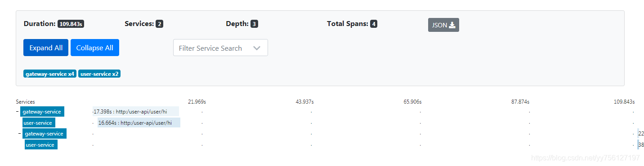Viewport: 644px width, 166px height.
Task: Select the first gateway-service tree label
Action: (42, 112)
